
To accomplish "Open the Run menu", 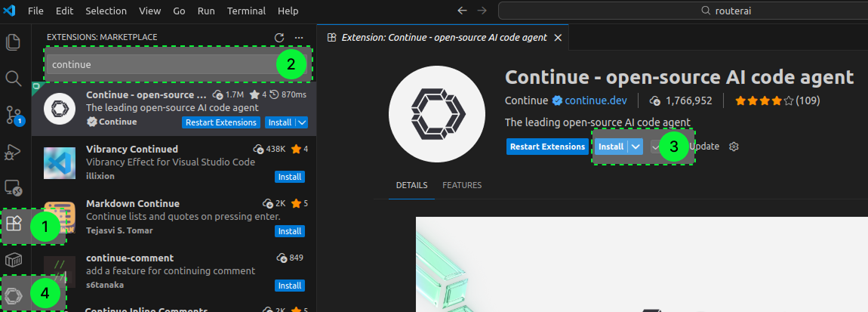I will 207,11.
